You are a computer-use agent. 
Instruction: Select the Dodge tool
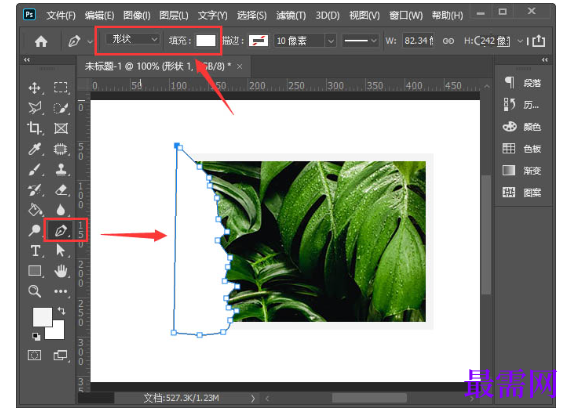tap(35, 230)
